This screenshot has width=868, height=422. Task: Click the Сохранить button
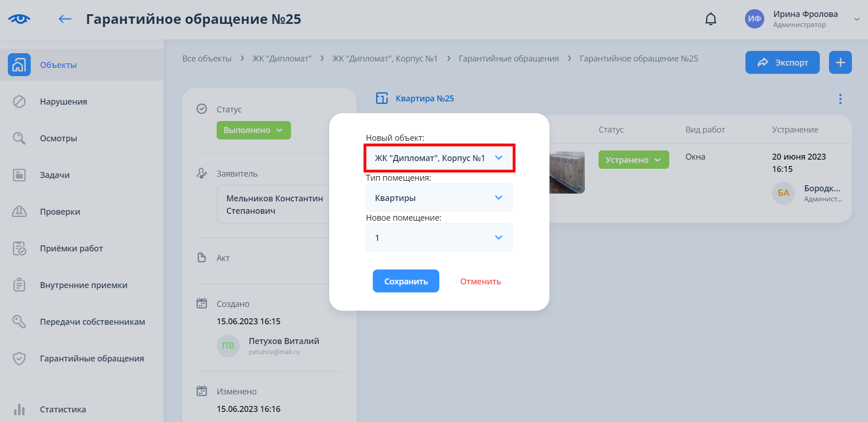pos(406,281)
